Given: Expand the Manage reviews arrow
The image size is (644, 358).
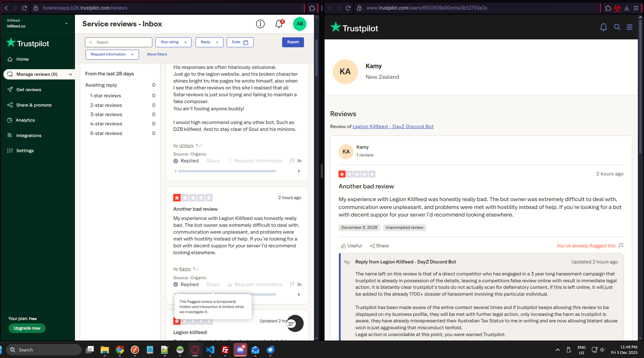Looking at the screenshot, I should tap(70, 74).
